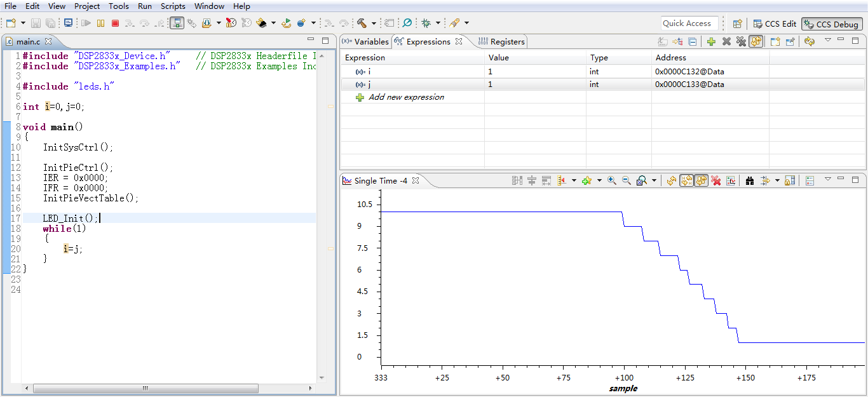Open the Expressions view menu triangle
The height and width of the screenshot is (397, 868).
(x=827, y=40)
